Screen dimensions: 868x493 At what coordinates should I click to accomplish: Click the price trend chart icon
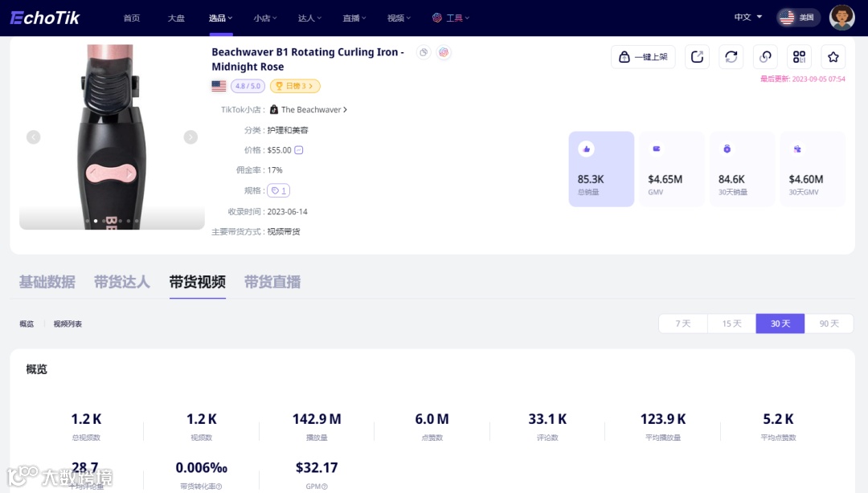point(299,150)
